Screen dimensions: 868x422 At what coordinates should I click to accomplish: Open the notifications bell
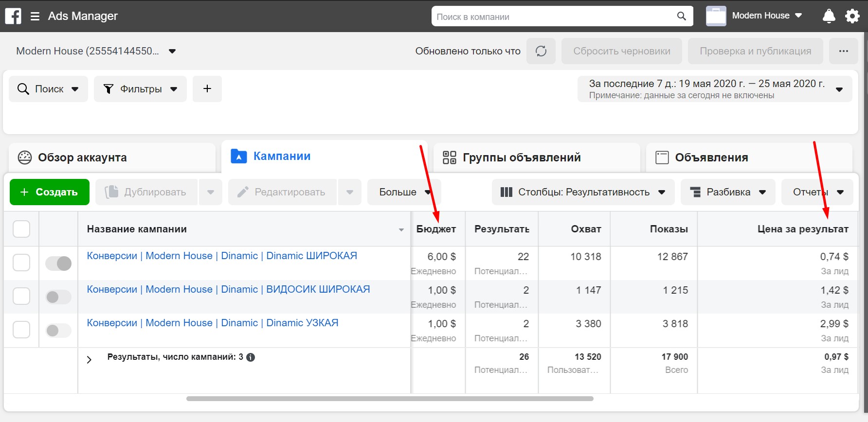click(x=829, y=16)
